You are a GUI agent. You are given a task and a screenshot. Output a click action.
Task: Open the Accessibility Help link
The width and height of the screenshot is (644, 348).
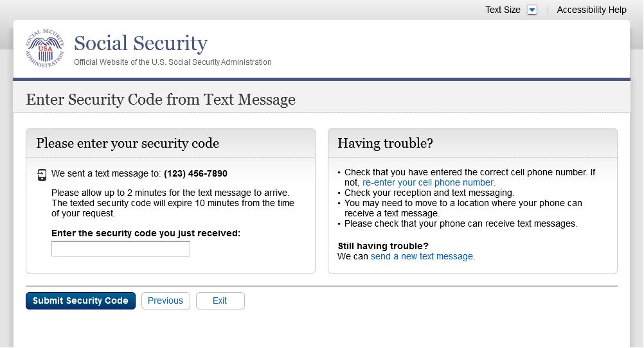(591, 10)
